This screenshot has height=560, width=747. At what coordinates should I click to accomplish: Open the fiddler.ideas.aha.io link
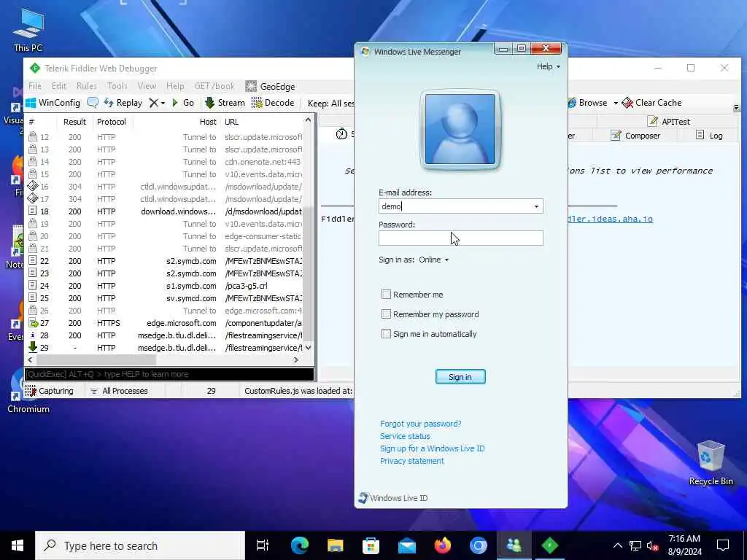point(611,219)
